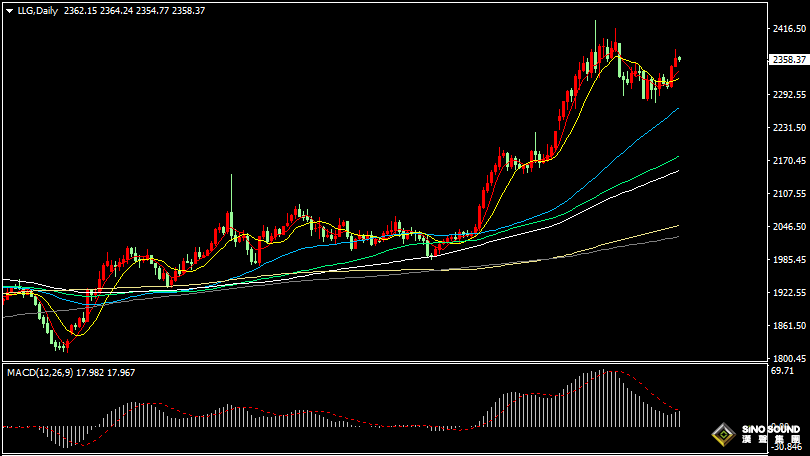The width and height of the screenshot is (810, 456).
Task: Click the 1922.55 price axis label
Action: point(789,293)
